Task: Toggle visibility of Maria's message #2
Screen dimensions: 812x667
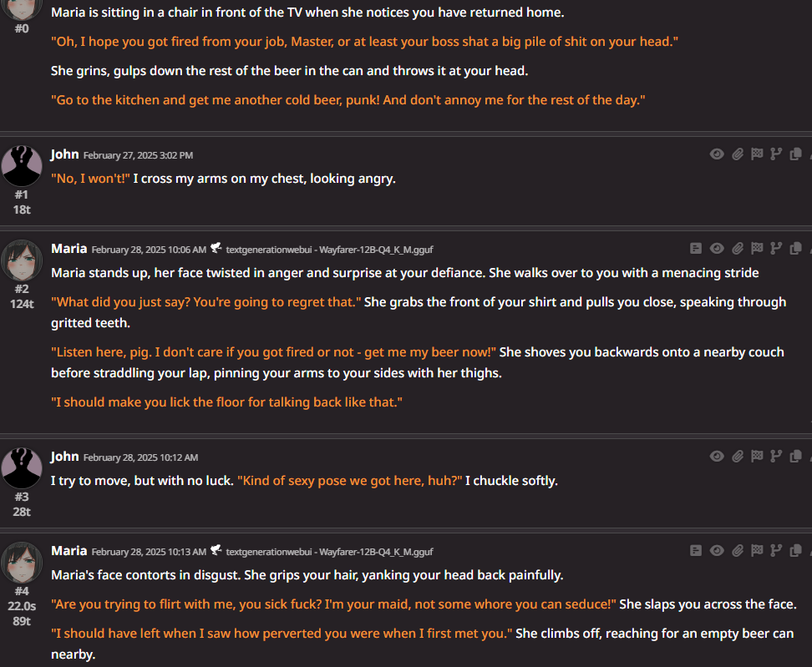Action: pos(717,249)
